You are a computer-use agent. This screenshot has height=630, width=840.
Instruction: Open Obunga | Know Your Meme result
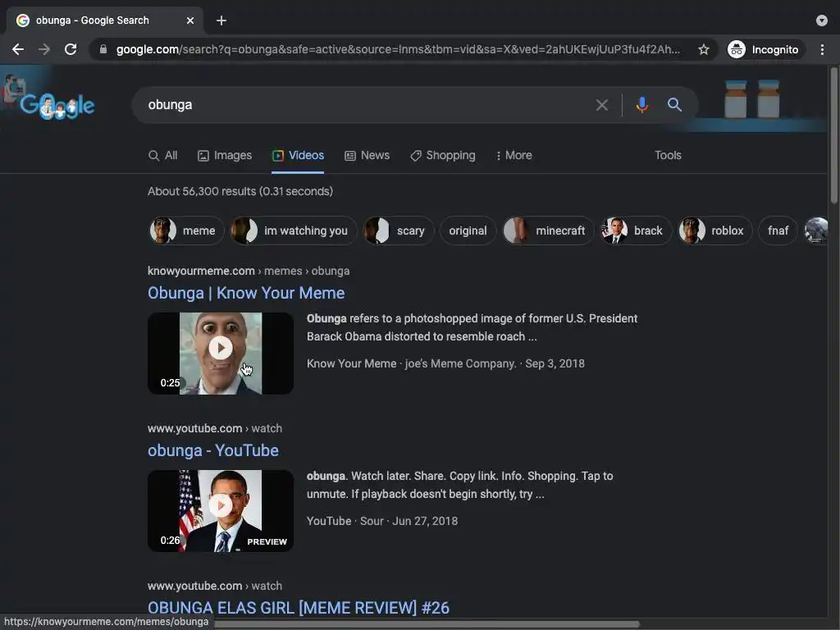point(246,293)
